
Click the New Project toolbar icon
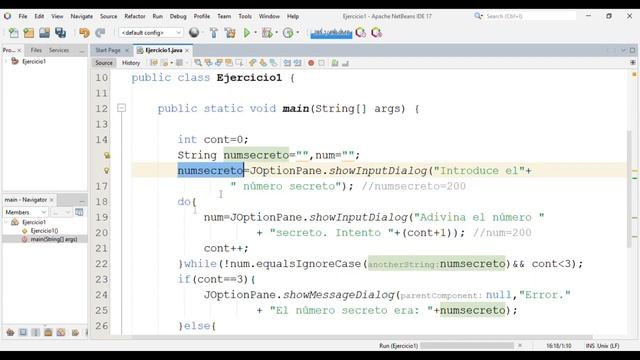[x=29, y=33]
